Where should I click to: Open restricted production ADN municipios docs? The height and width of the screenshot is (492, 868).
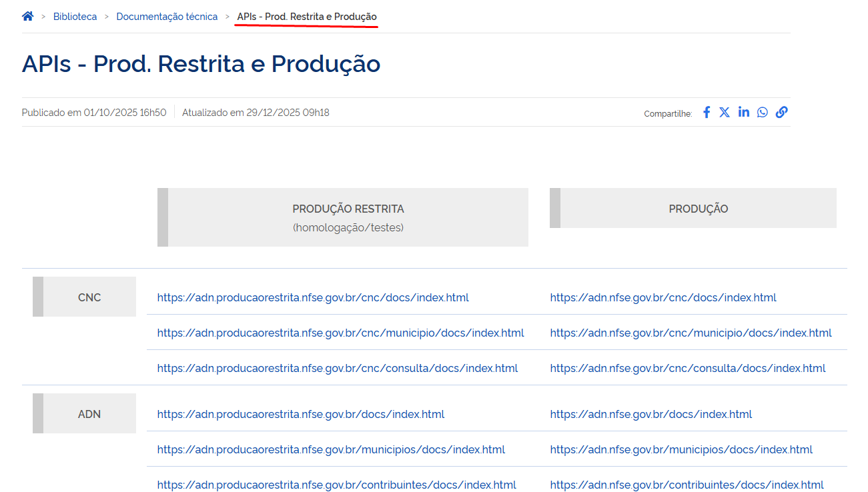click(x=331, y=450)
